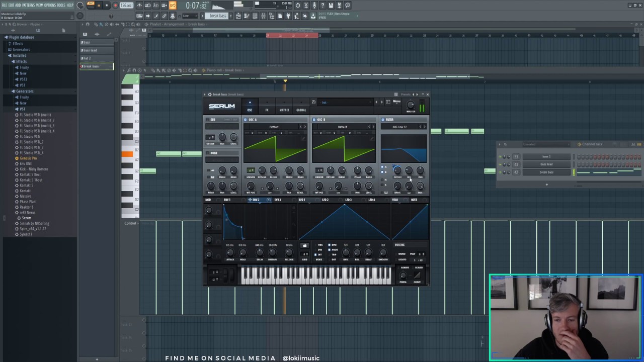644x362 pixels.
Task: Click the save project toolbar icon
Action: click(331, 5)
